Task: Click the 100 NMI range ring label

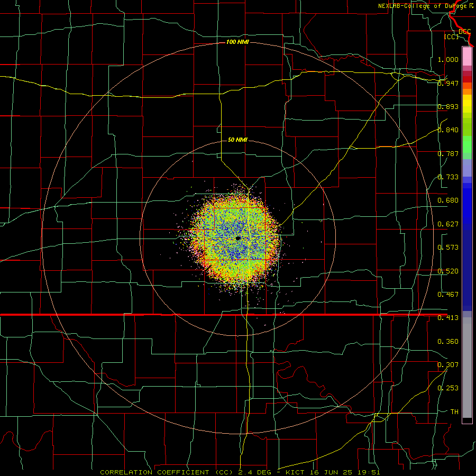Action: tap(237, 42)
